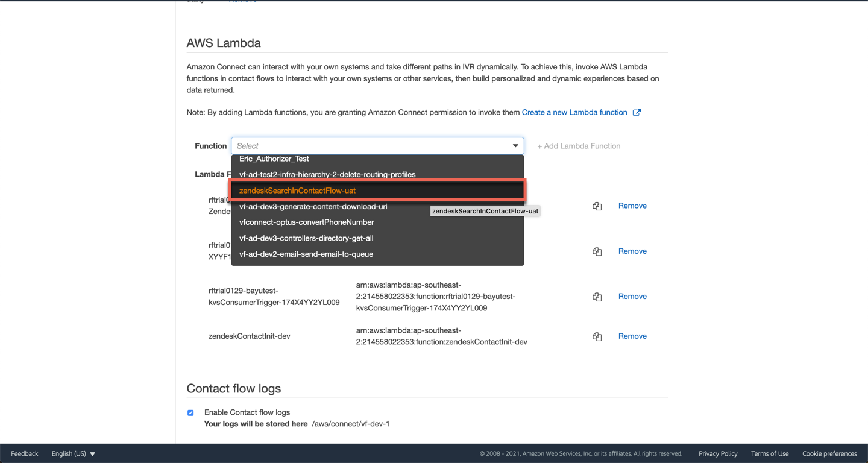Open Create a new Lambda function link
This screenshot has width=868, height=463.
click(x=574, y=113)
